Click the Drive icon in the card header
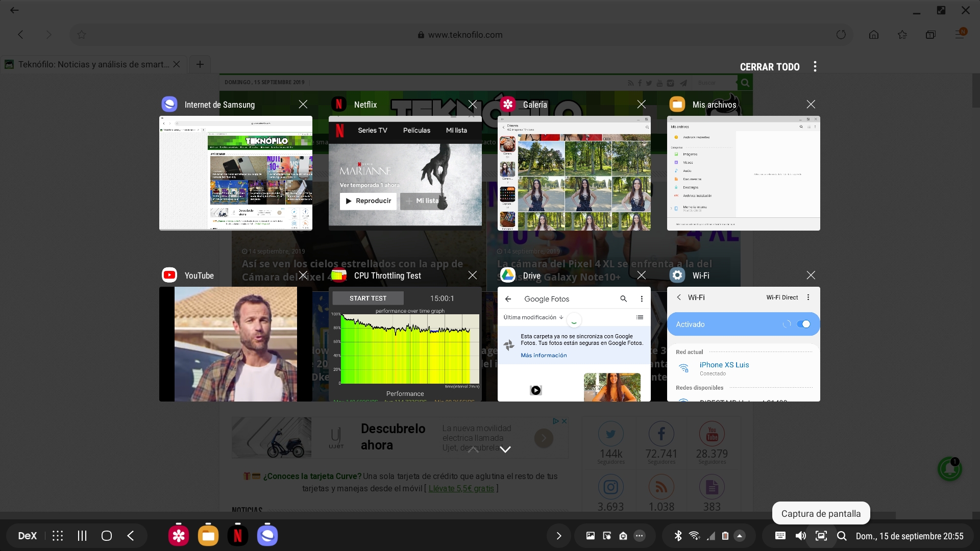This screenshot has width=980, height=551. coord(508,275)
